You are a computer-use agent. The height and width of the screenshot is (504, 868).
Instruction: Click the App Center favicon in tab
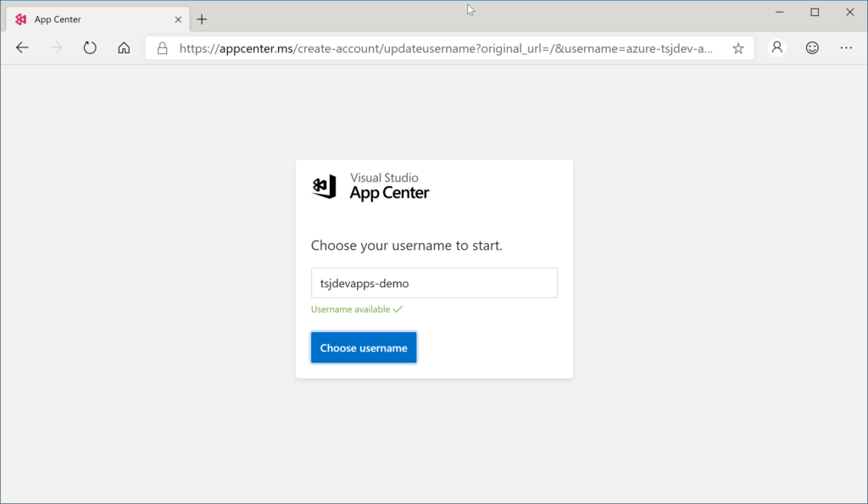(x=21, y=19)
